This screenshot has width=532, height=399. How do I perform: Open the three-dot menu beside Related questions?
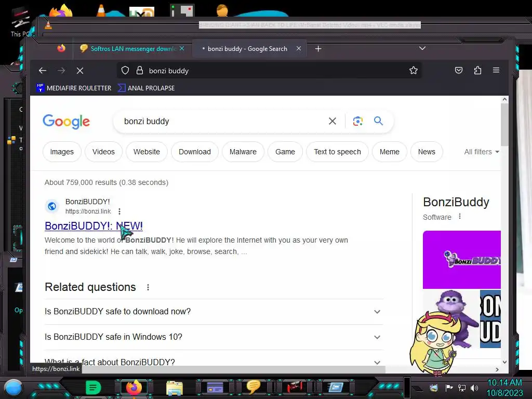148,287
